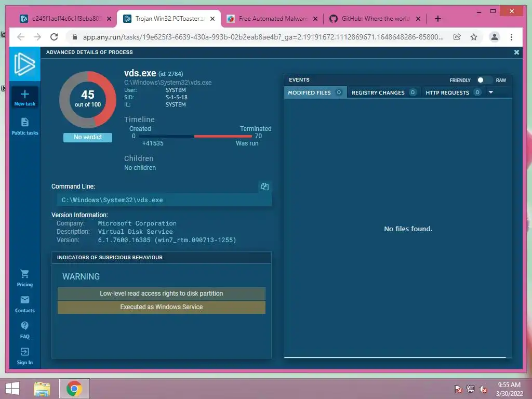Close the Trojan.Win32.PCToaster tab
Screen dimensions: 532x399
tap(212, 19)
